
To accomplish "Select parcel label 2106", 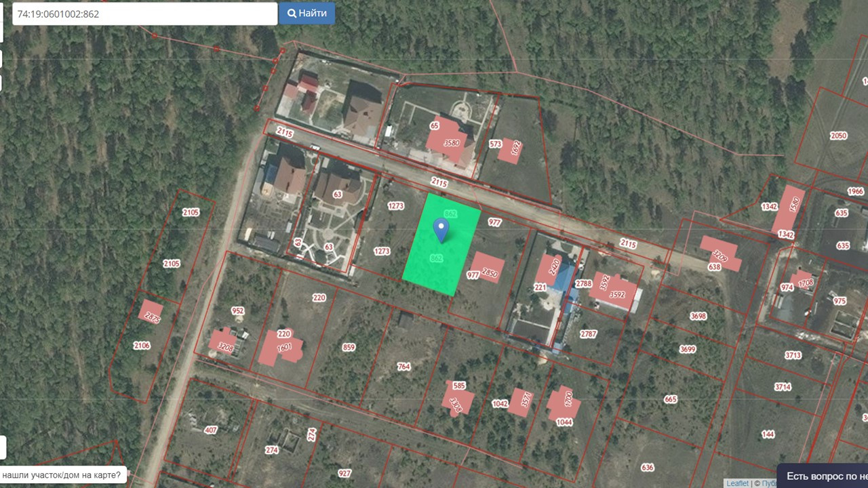I will pos(141,345).
